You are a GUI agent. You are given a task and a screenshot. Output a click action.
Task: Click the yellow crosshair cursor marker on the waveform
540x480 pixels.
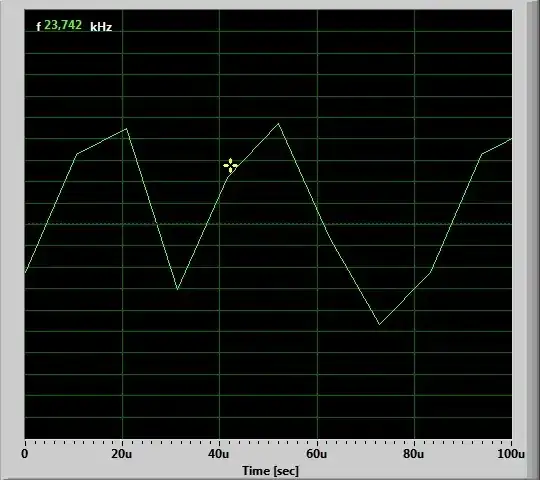click(x=230, y=166)
